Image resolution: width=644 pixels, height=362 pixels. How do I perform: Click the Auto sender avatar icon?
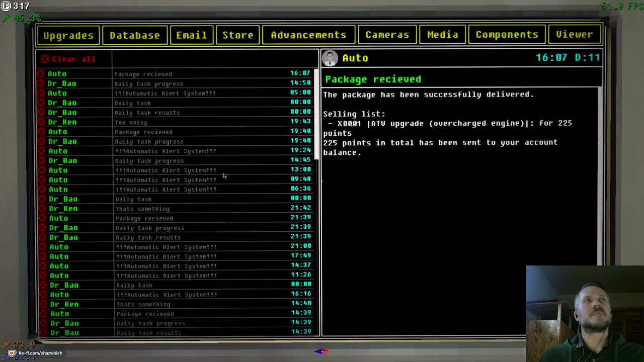(330, 58)
